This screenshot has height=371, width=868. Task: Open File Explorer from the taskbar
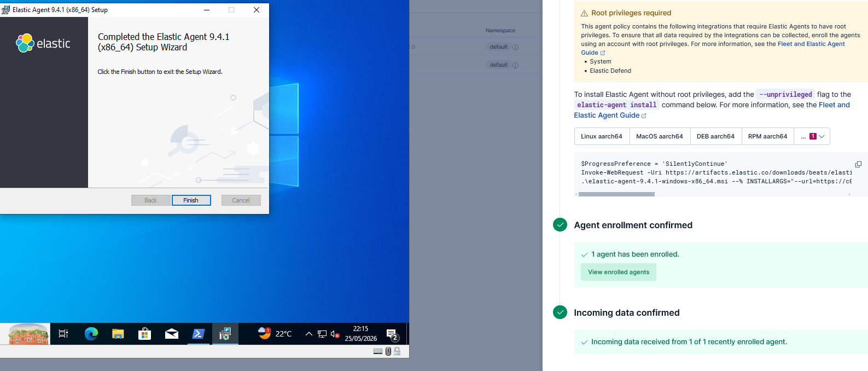[x=118, y=334]
